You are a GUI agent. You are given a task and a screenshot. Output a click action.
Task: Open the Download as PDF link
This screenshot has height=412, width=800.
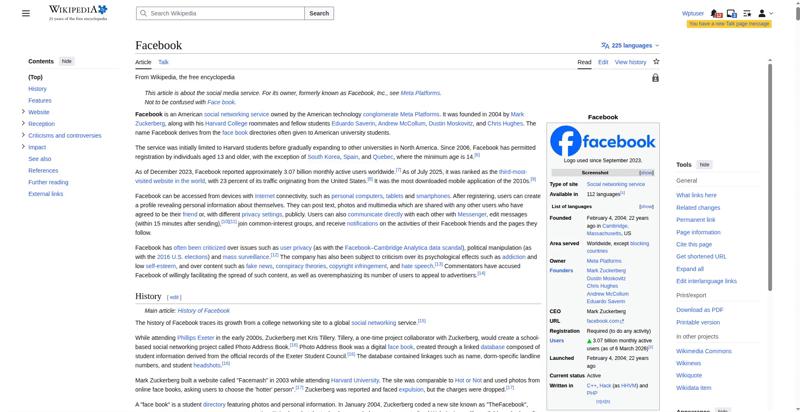point(699,310)
